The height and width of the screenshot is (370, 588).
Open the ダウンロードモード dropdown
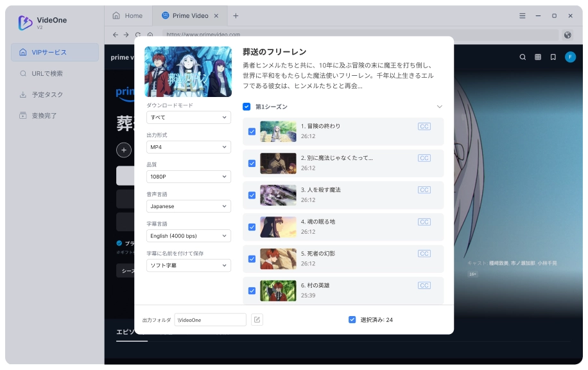[x=189, y=118]
